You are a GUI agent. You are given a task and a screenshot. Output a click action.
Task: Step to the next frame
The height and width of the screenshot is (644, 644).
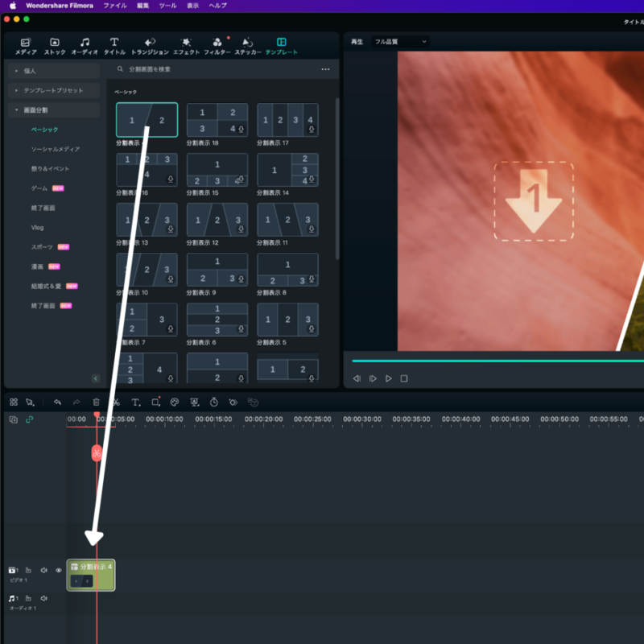pos(373,378)
